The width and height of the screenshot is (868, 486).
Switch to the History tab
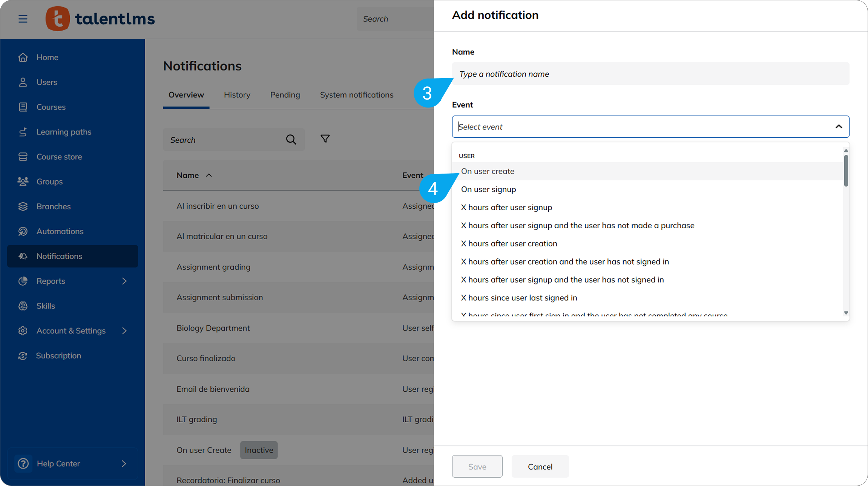[237, 95]
